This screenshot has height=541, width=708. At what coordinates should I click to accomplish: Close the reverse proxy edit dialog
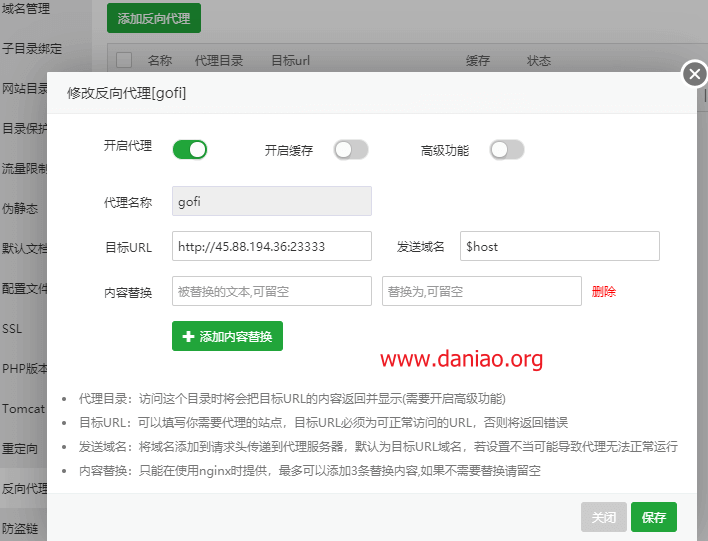tap(694, 75)
